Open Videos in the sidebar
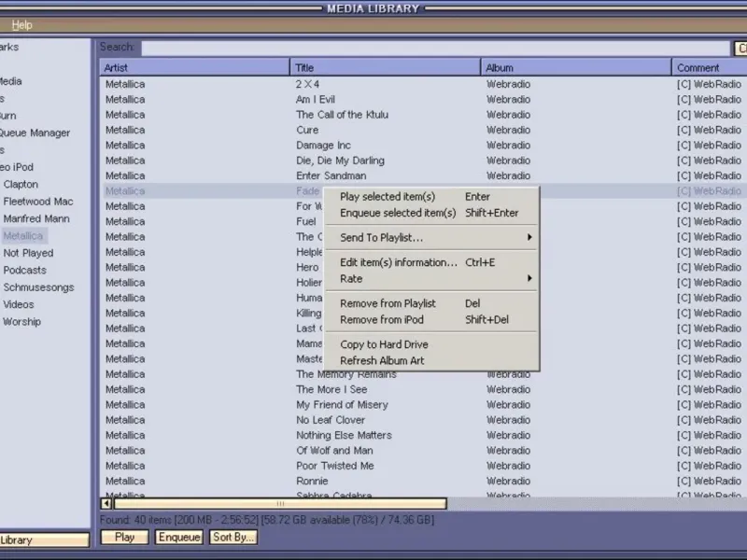 click(x=18, y=304)
